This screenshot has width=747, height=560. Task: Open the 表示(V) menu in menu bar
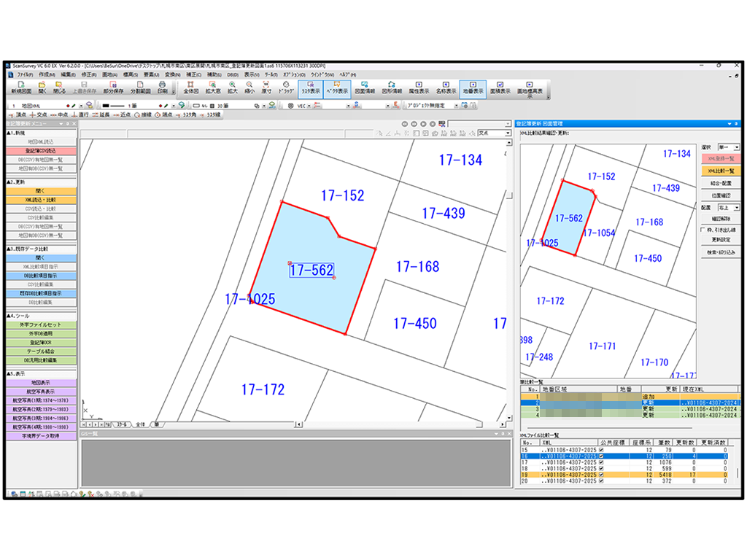[x=252, y=74]
